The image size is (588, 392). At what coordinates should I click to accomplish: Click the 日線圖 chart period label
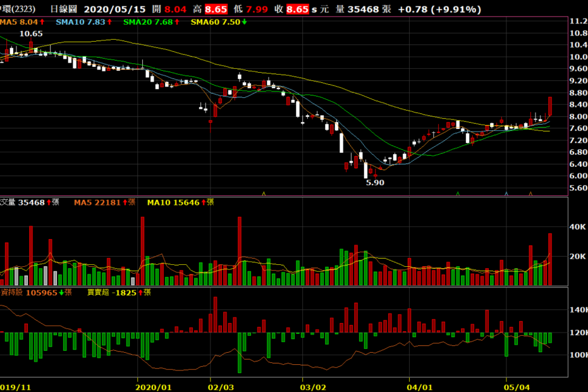click(63, 9)
